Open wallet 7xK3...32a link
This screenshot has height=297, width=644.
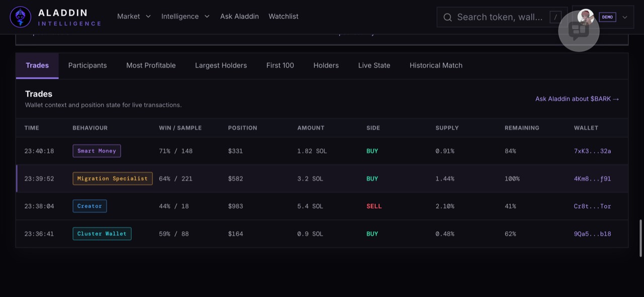tap(592, 151)
